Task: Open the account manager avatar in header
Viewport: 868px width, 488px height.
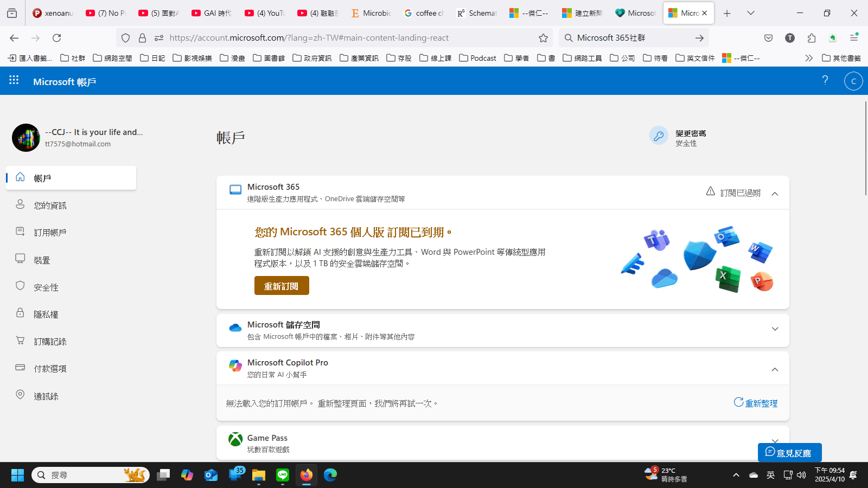Action: click(853, 81)
